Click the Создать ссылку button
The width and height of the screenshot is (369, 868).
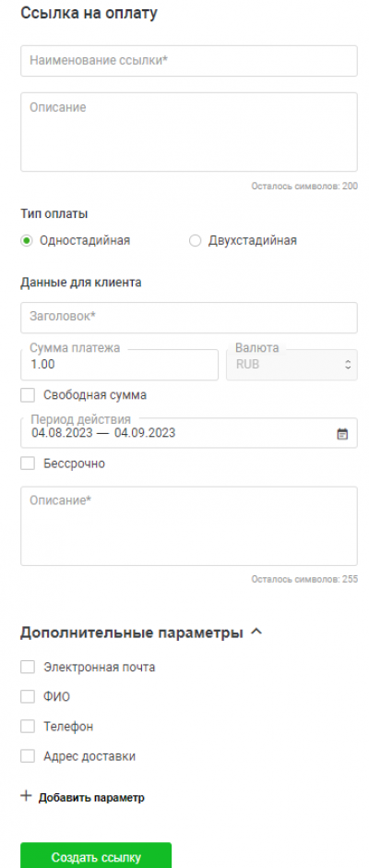[96, 856]
